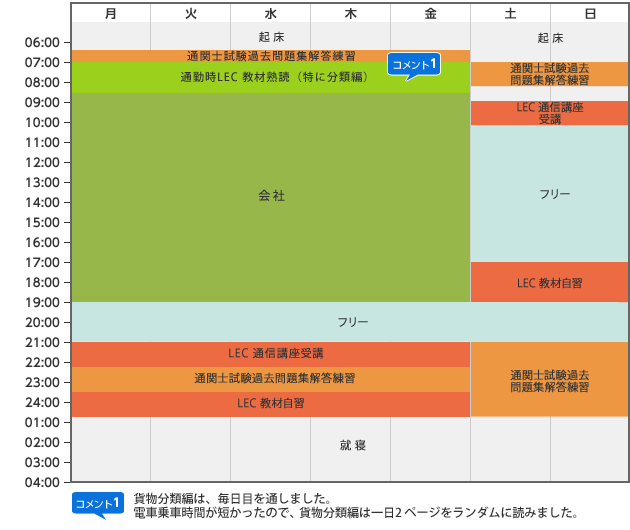The image size is (630, 530).
Task: Click weekend morning 通関士試験過去問題集解答練習 block
Action: pos(549,74)
